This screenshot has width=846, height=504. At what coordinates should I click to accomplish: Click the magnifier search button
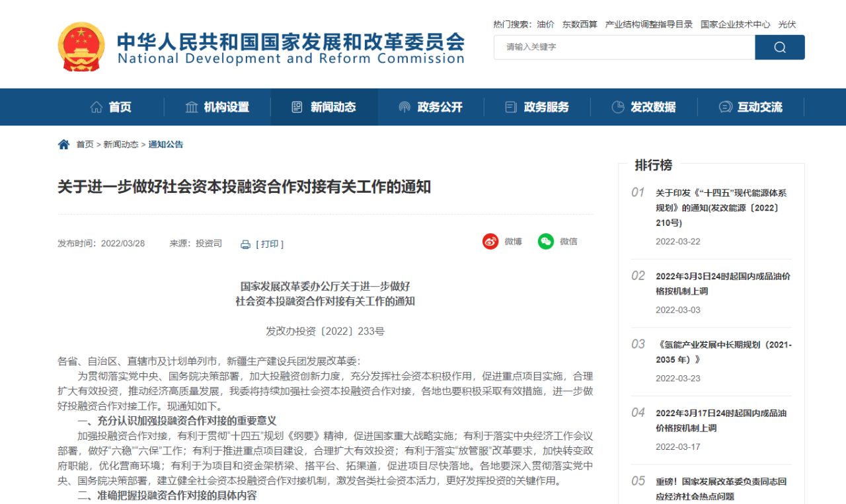(x=779, y=47)
